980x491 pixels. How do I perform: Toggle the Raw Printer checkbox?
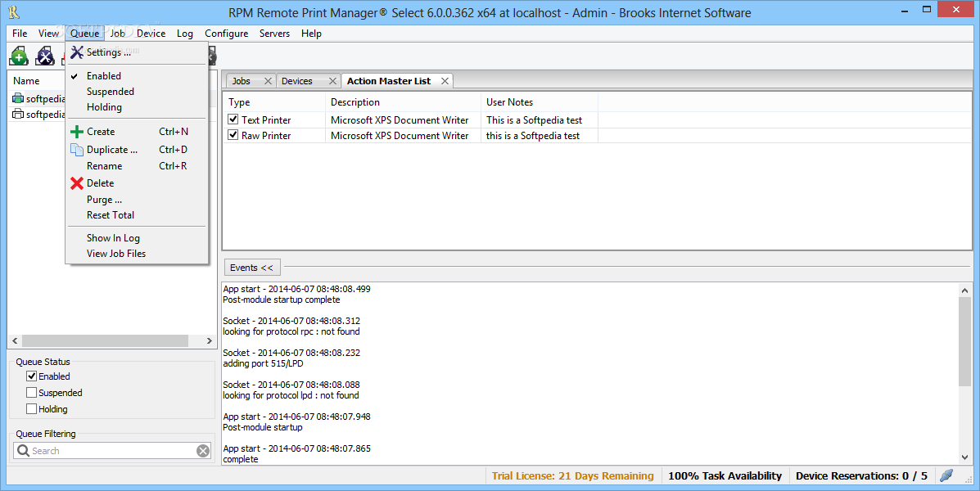[233, 135]
